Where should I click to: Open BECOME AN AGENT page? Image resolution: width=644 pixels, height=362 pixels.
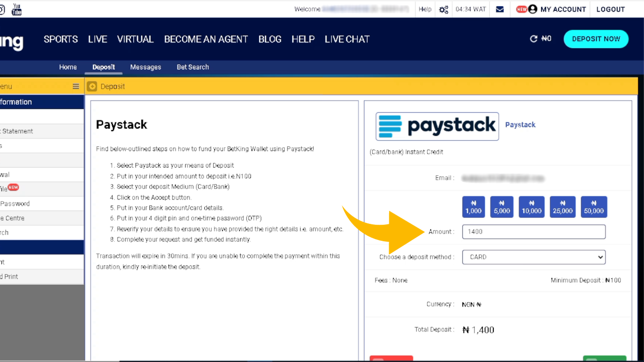pyautogui.click(x=206, y=39)
